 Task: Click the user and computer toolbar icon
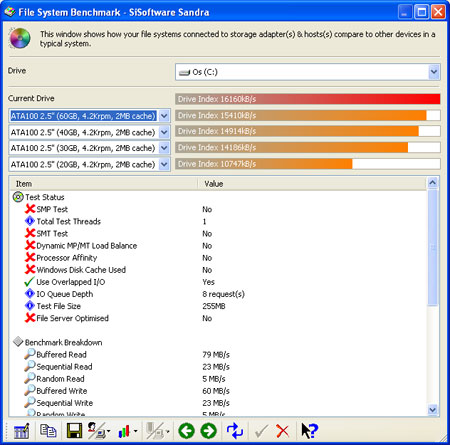[x=96, y=431]
